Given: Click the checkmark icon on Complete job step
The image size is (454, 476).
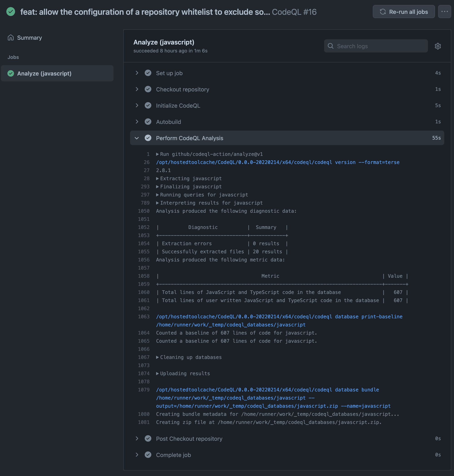Looking at the screenshot, I should coord(148,455).
